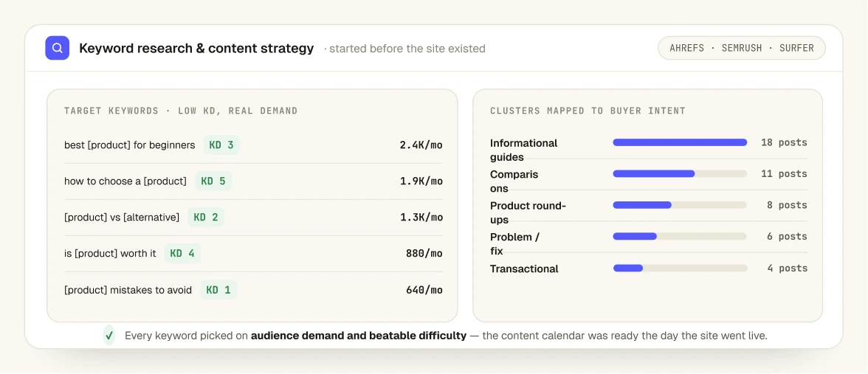Click keyword '[product] vs [alternative]'
The image size is (868, 374).
coord(122,218)
